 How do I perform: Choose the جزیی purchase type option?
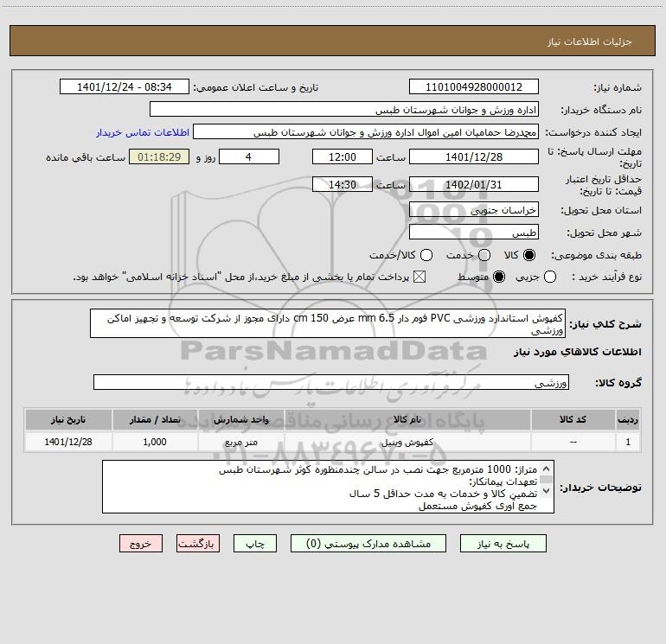pos(549,277)
